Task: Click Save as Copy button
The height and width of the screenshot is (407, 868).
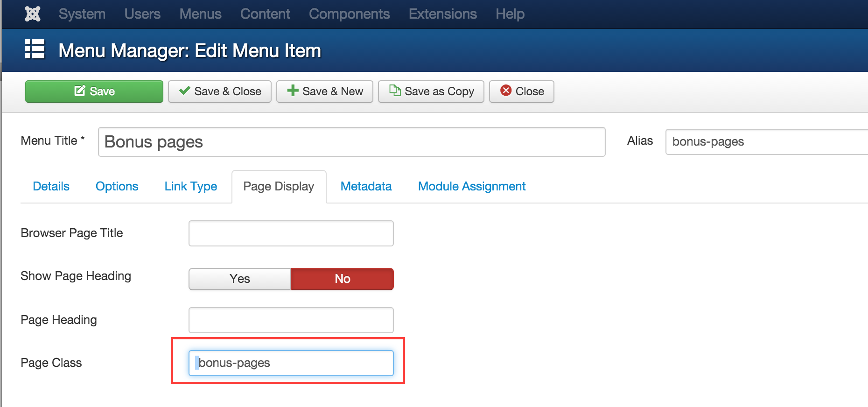Action: click(x=431, y=91)
